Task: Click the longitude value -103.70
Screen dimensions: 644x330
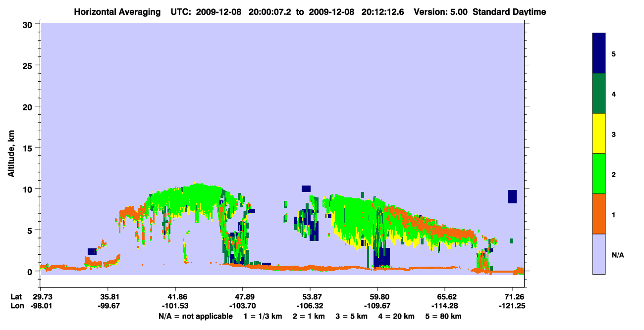Action: tap(243, 306)
